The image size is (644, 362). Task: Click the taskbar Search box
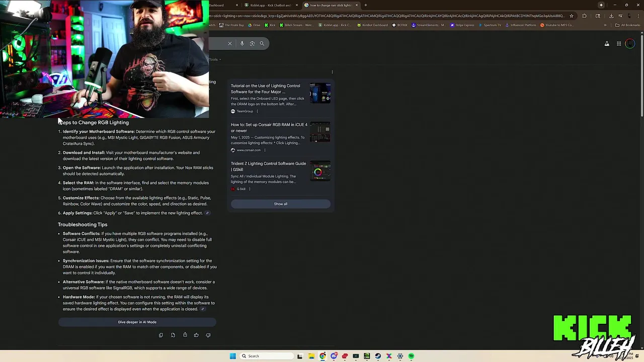point(266,356)
